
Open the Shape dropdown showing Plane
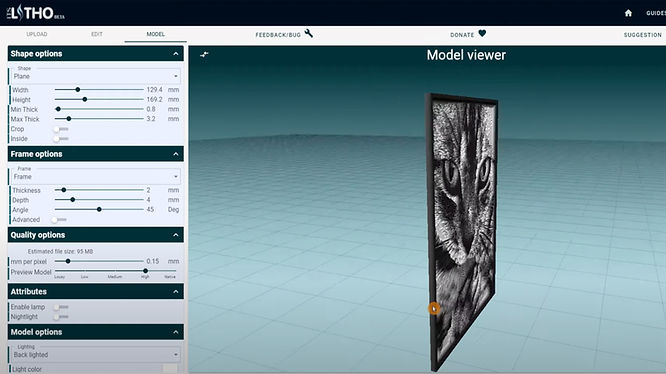pyautogui.click(x=95, y=76)
